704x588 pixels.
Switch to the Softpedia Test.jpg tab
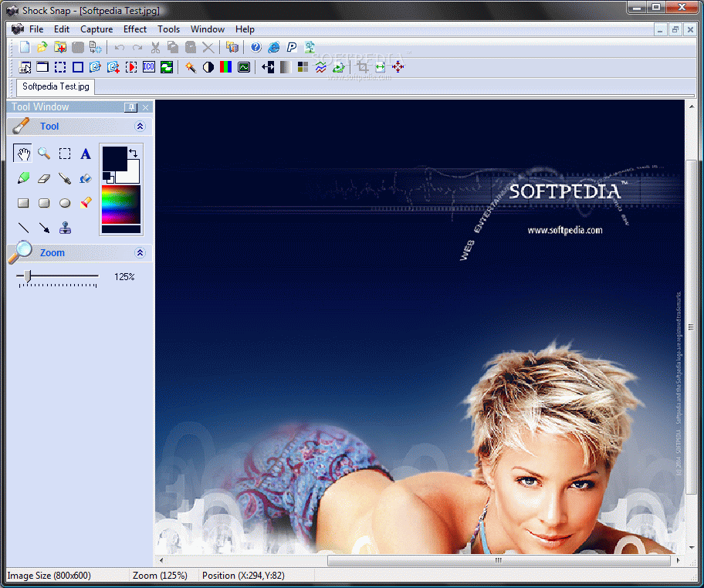56,86
